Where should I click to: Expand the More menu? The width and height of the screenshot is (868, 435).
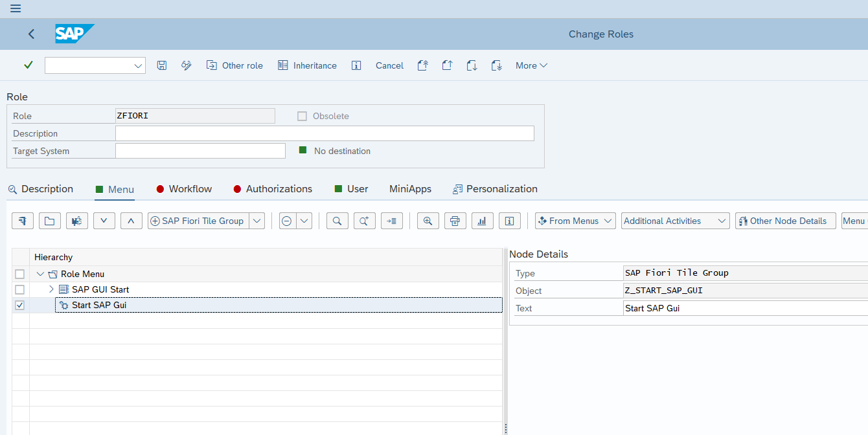[531, 65]
